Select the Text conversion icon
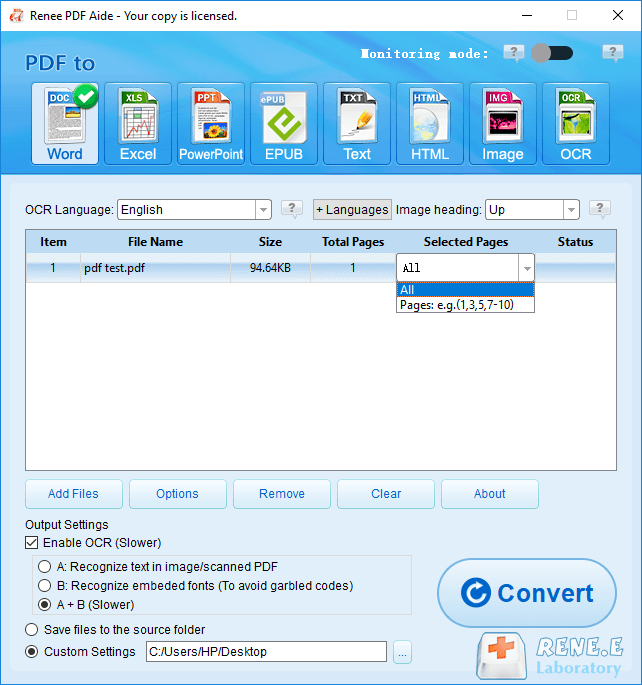This screenshot has height=685, width=642. 357,123
